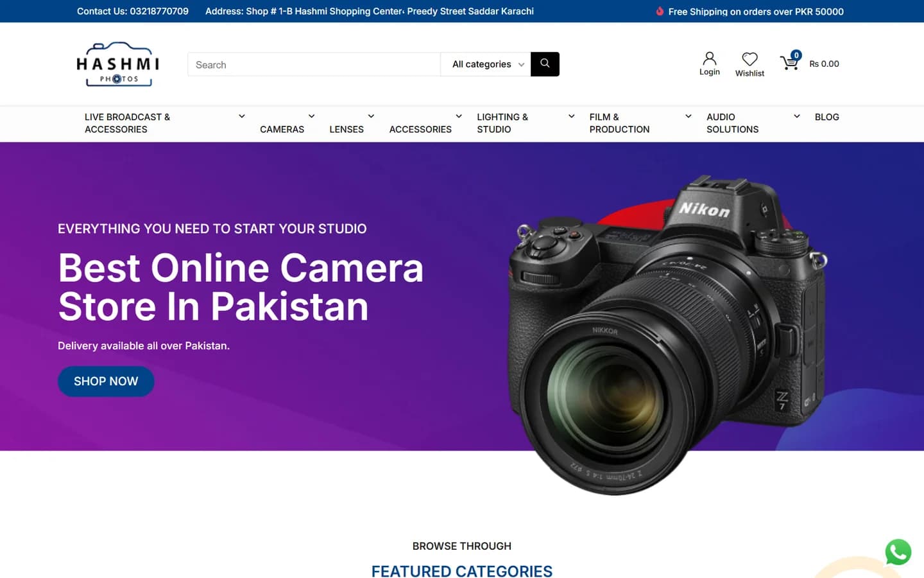Open the Lenses menu item

pyautogui.click(x=346, y=129)
